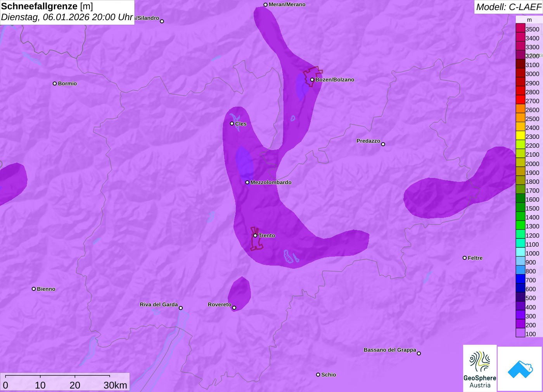The image size is (543, 392).
Task: Click the date Dienstag, 06.01.2026 20:00 Uhr
Action: (x=67, y=17)
